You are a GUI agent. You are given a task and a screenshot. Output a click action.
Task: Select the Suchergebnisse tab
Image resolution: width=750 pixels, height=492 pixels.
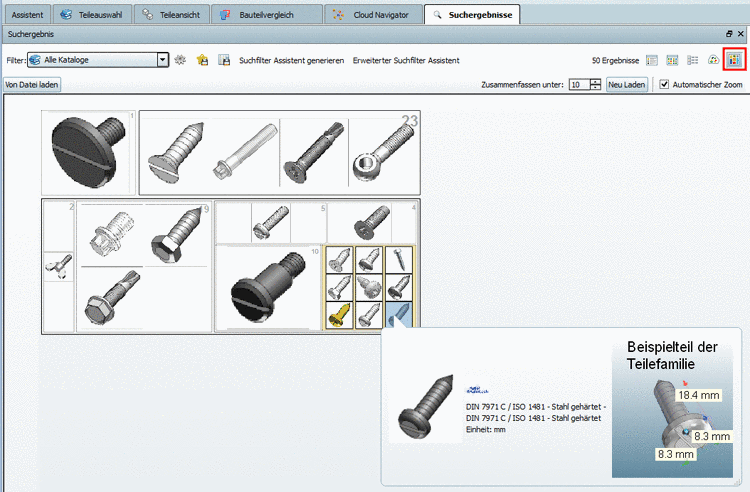coord(472,15)
